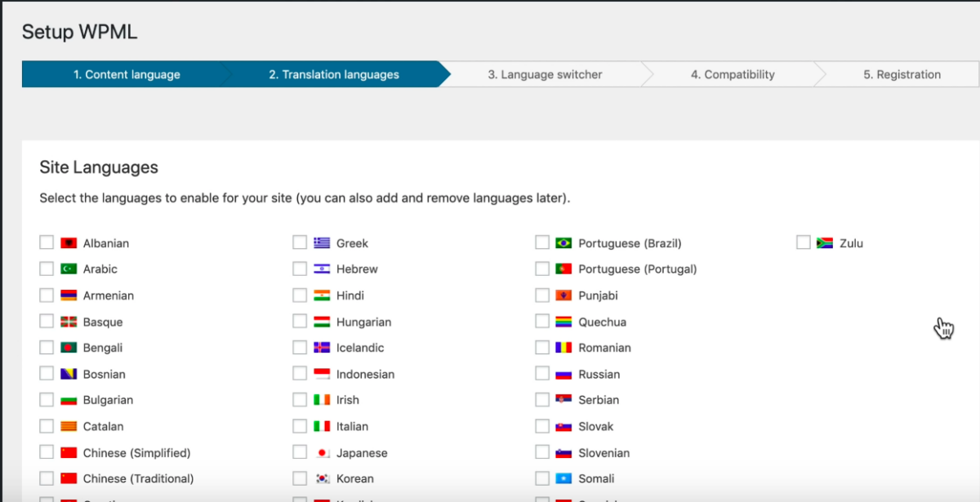Click the Portuguese (Brazil) flag icon

pyautogui.click(x=563, y=242)
